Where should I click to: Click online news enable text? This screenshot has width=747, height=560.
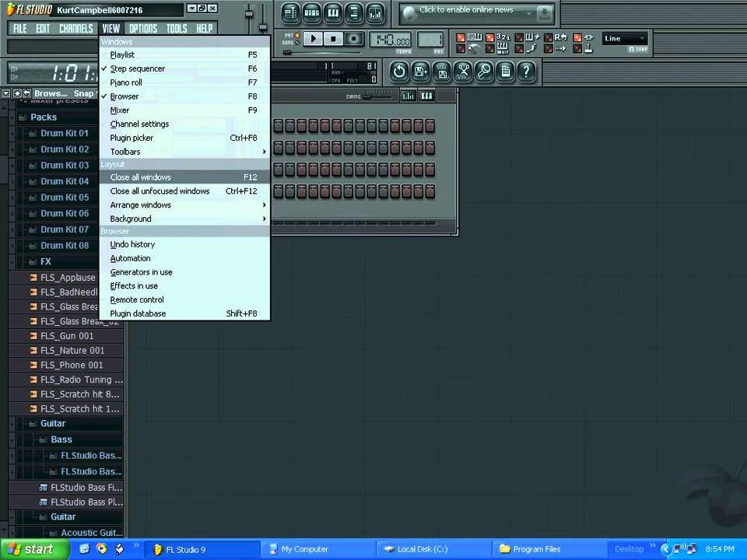tap(466, 9)
